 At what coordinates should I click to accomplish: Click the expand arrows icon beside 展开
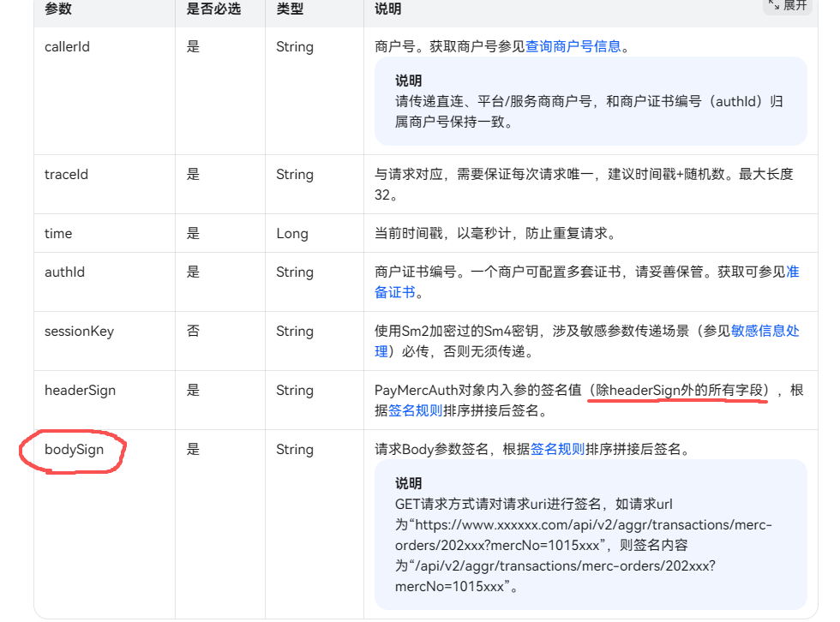point(774,4)
